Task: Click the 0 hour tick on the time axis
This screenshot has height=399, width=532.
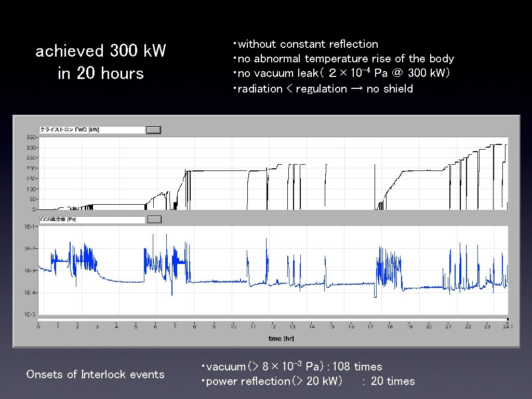Action: point(38,326)
